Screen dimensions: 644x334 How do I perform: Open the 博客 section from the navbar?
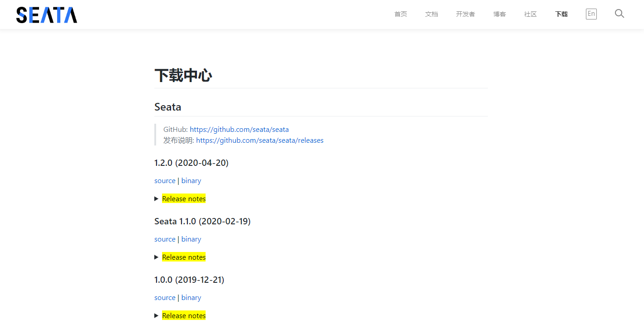pyautogui.click(x=499, y=14)
